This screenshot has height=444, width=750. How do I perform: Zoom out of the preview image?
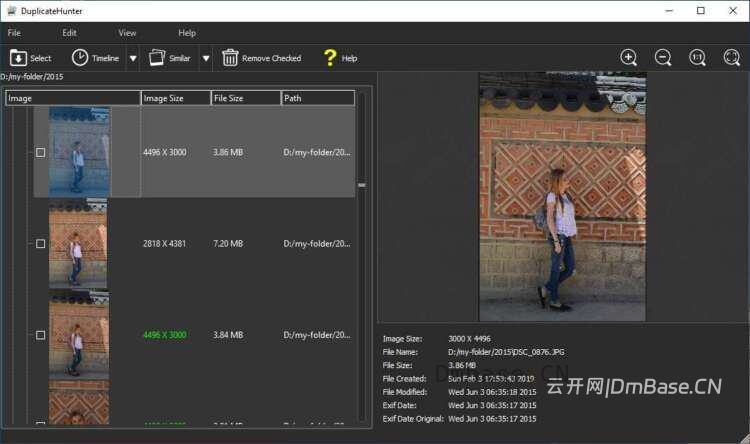[663, 57]
